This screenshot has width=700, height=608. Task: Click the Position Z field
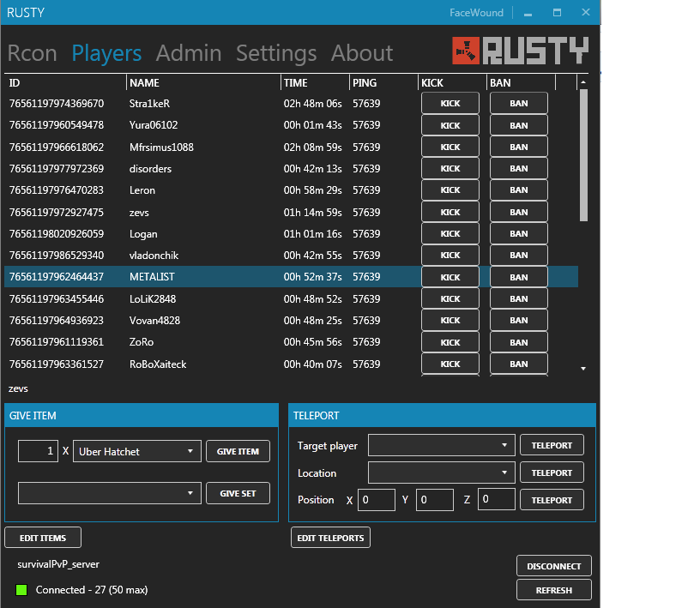click(x=497, y=498)
